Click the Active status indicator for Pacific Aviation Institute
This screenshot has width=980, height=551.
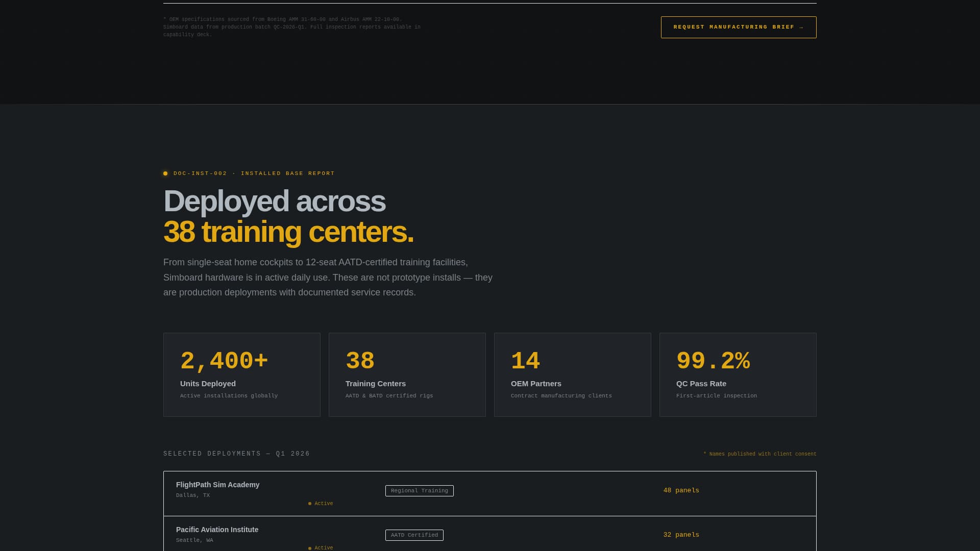tap(321, 547)
